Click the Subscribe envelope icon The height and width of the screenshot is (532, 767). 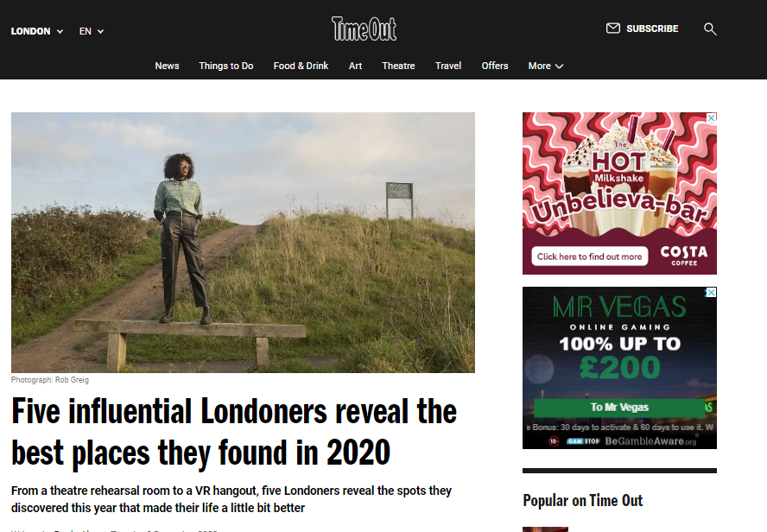pos(613,28)
